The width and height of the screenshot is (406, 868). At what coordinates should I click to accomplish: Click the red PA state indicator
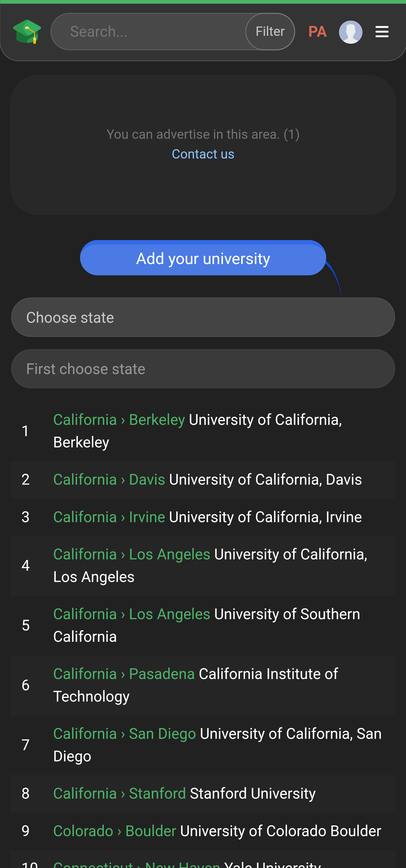click(317, 32)
